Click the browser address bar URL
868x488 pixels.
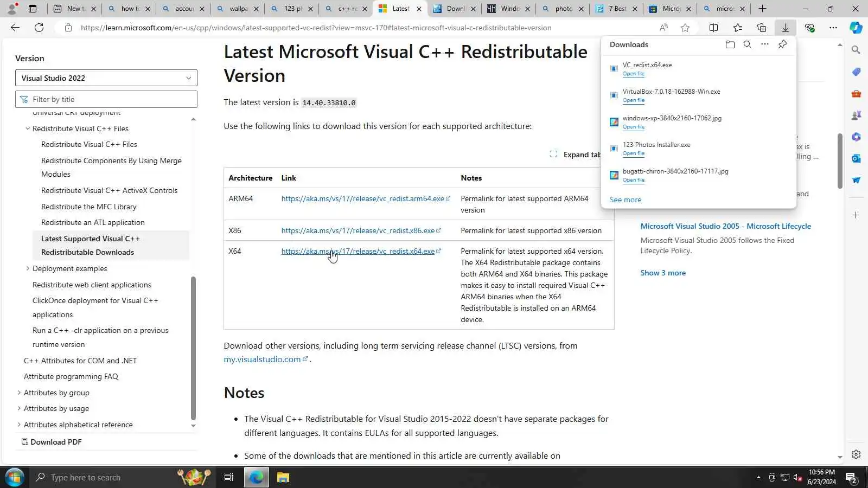(316, 28)
